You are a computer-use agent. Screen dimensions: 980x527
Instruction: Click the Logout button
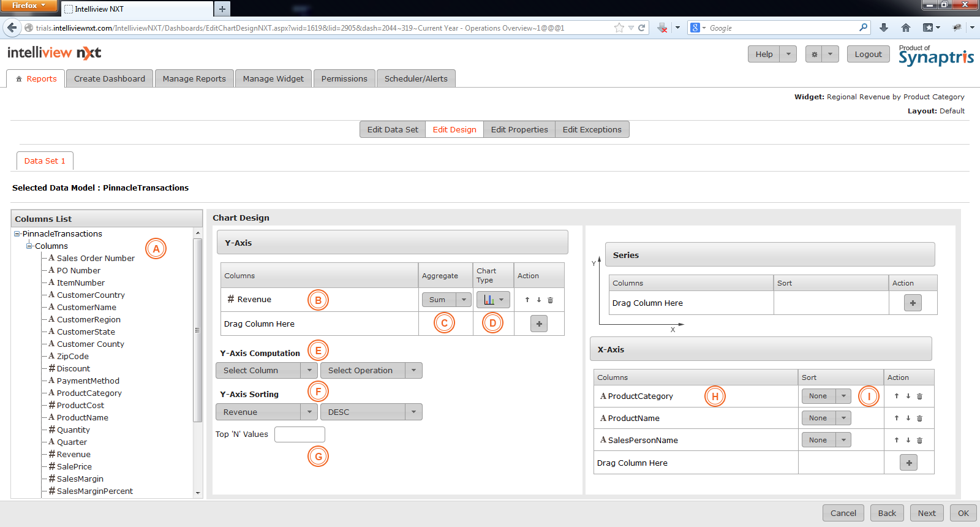click(x=868, y=54)
